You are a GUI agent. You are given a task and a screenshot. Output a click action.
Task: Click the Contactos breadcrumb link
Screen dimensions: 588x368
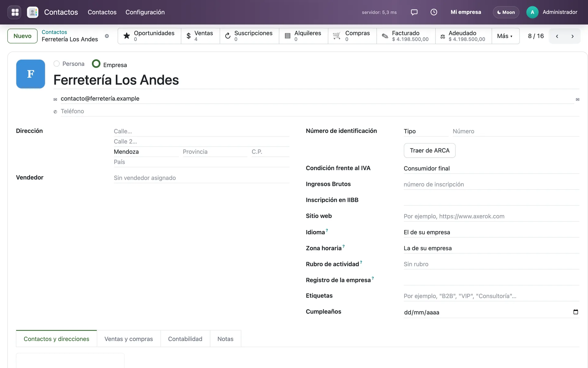pyautogui.click(x=54, y=32)
